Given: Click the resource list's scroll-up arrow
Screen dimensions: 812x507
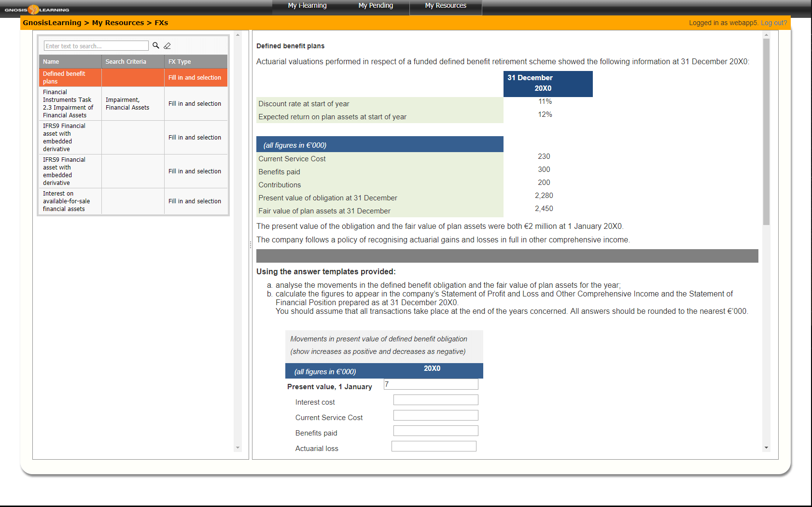Looking at the screenshot, I should click(x=238, y=35).
